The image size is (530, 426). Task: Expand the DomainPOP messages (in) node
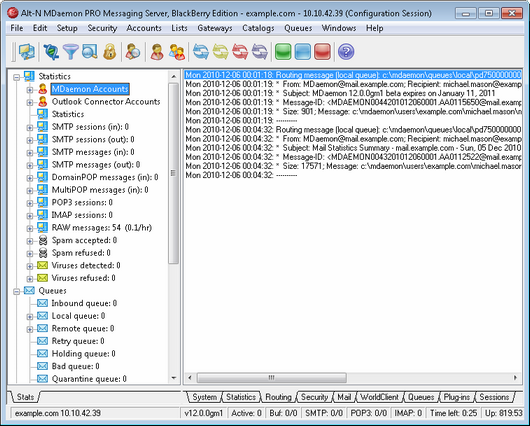(x=30, y=178)
